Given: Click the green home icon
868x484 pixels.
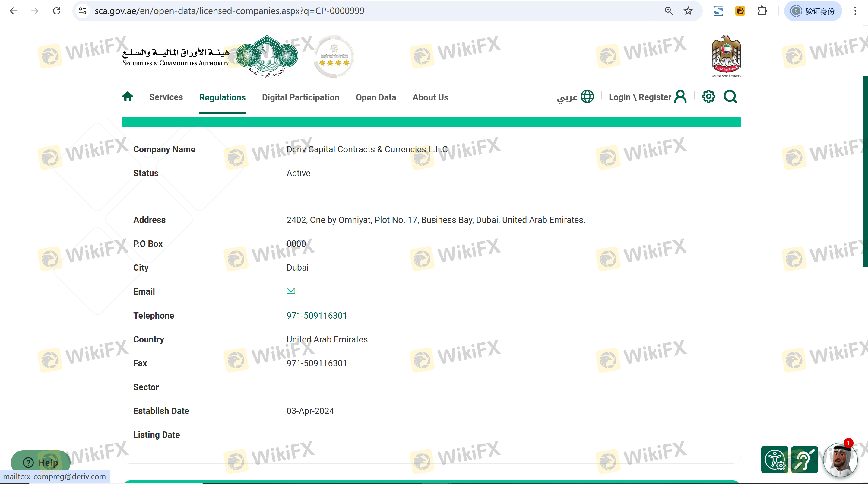Looking at the screenshot, I should click(127, 97).
